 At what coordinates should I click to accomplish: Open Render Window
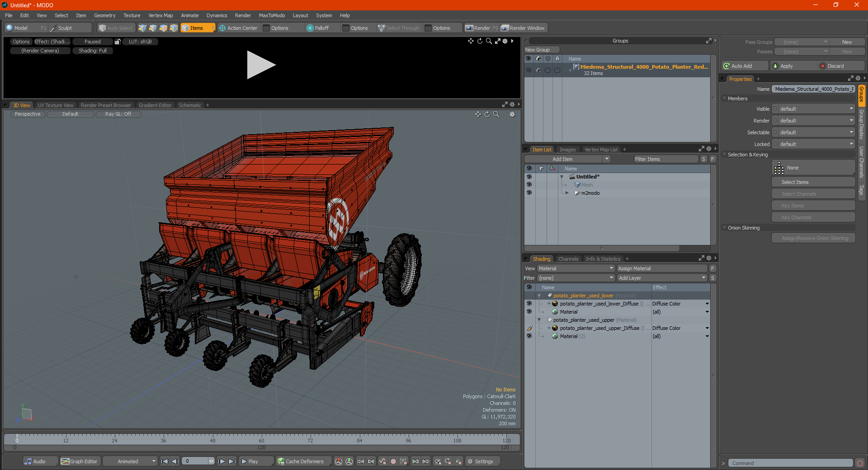coord(524,28)
